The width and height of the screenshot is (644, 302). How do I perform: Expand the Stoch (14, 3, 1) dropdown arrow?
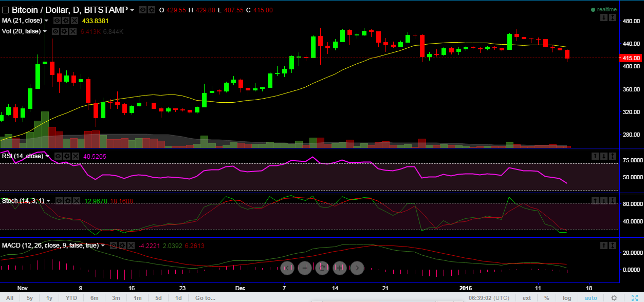[48, 201]
